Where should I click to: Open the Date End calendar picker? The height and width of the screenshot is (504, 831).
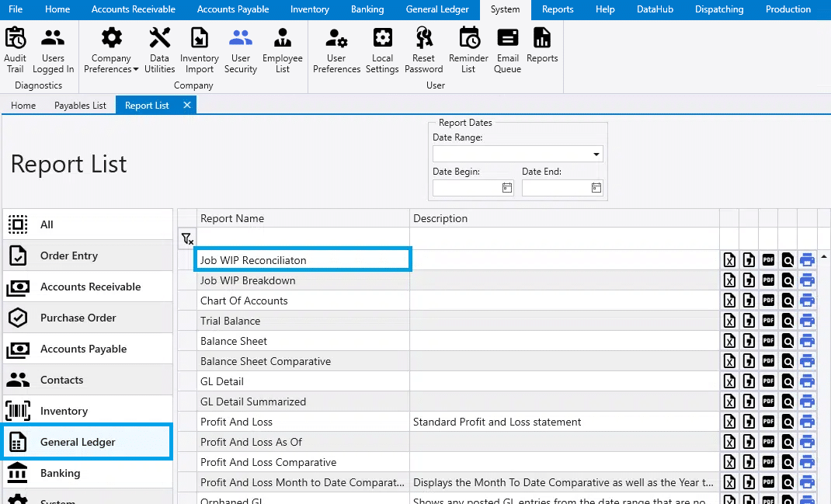596,188
